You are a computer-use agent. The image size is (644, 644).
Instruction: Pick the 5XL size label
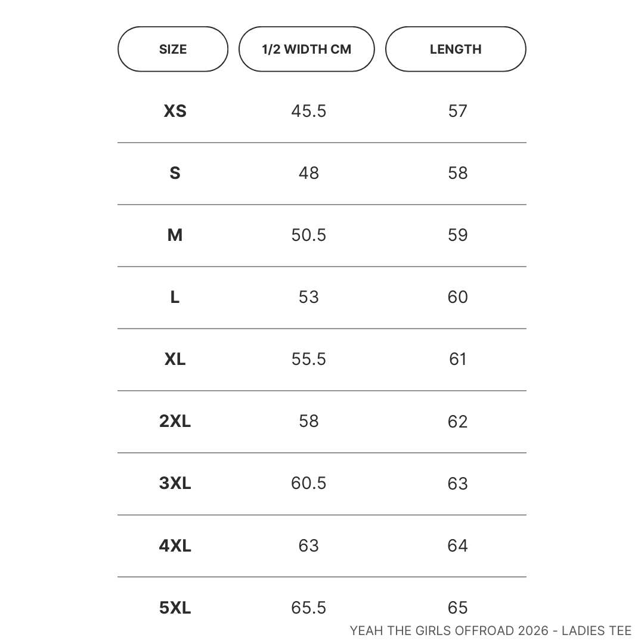[x=175, y=607]
